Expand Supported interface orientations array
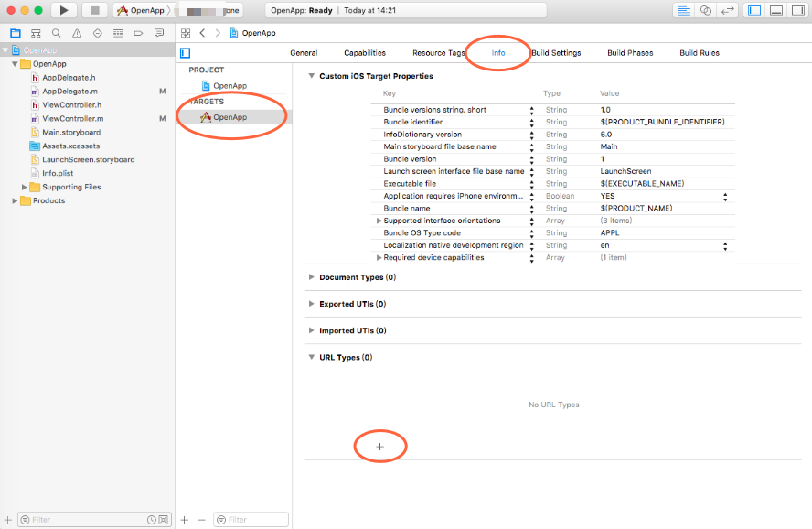 click(x=379, y=221)
